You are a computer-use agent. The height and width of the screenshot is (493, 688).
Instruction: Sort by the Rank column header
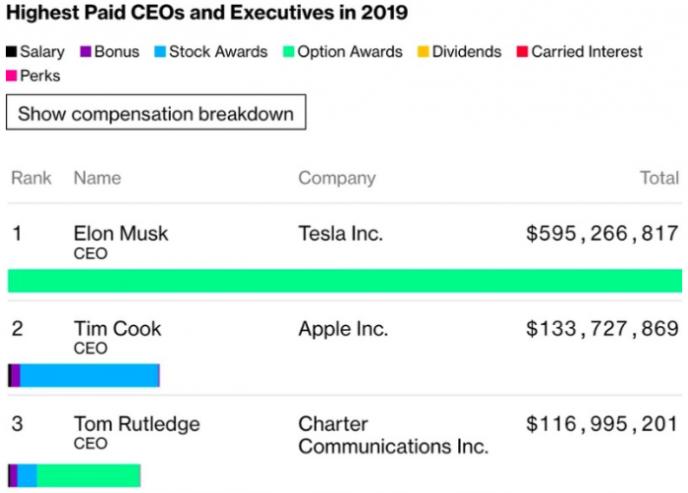(x=31, y=178)
